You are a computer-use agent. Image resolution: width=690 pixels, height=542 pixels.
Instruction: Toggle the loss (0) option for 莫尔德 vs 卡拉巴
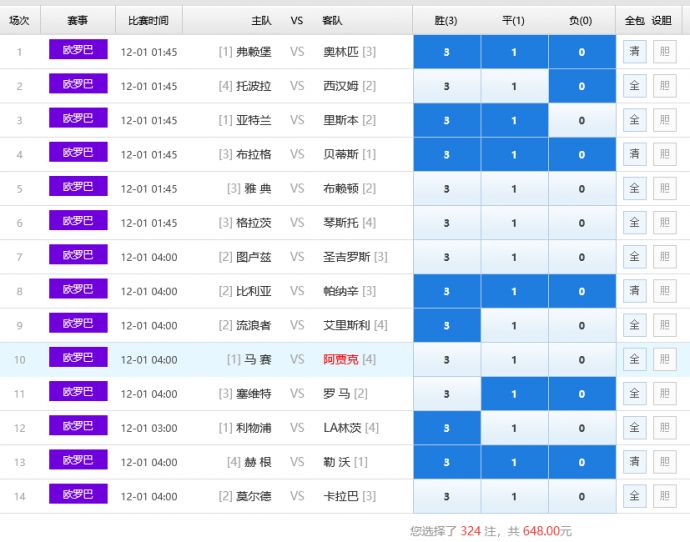coord(582,497)
